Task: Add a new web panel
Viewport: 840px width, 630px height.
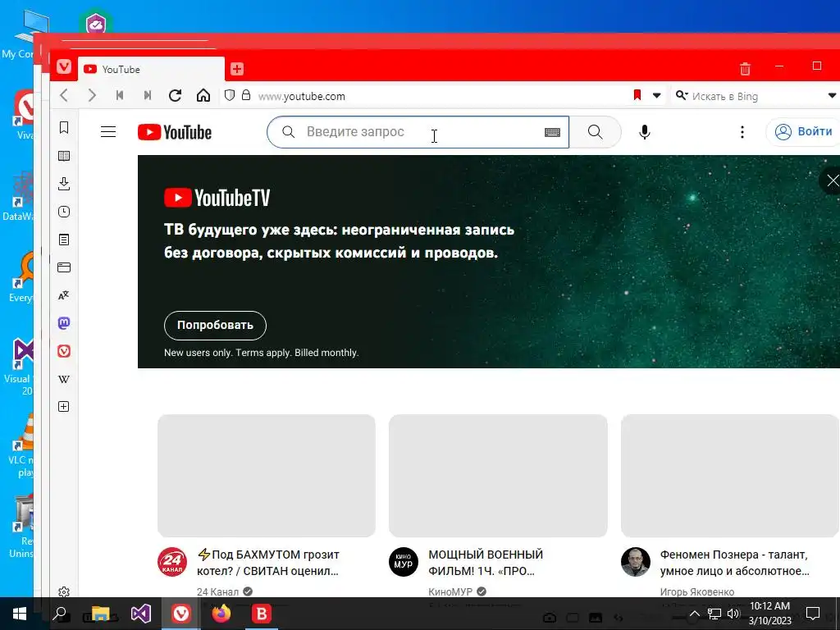Action: 64,407
